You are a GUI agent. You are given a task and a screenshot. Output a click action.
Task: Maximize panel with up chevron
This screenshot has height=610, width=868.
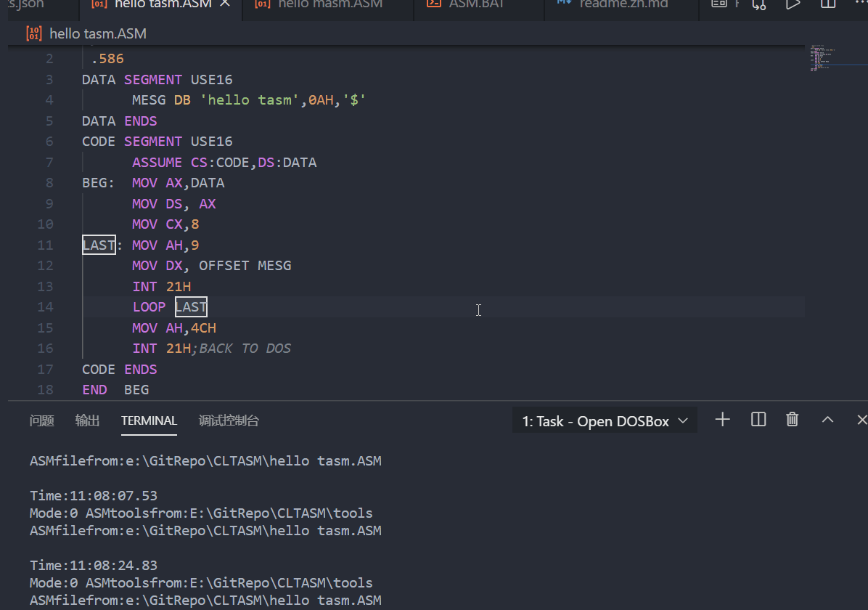pyautogui.click(x=827, y=420)
